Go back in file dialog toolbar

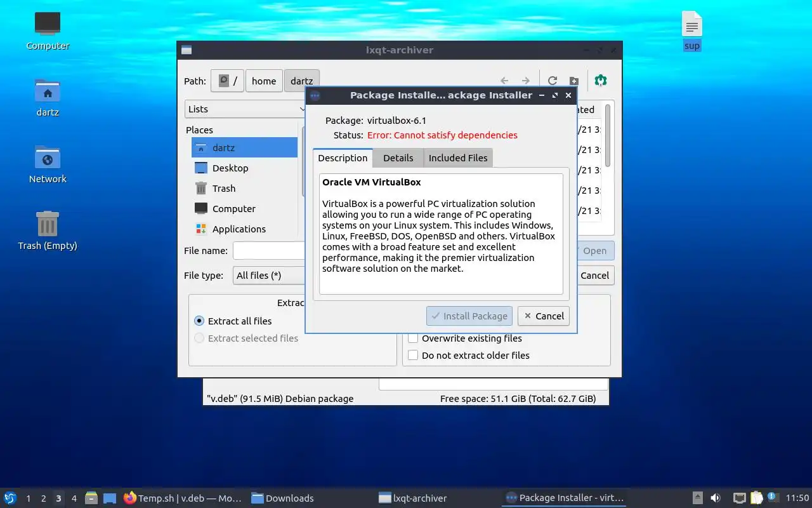pos(504,81)
